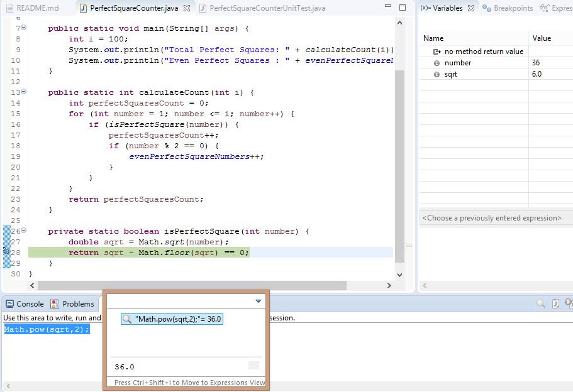Click the Inspect magnifier icon in Debug Shell toolbar
573x392 pixels.
click(x=541, y=304)
